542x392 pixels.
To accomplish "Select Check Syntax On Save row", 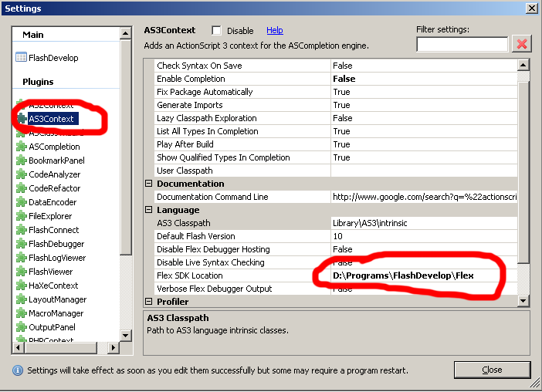I will coord(335,66).
